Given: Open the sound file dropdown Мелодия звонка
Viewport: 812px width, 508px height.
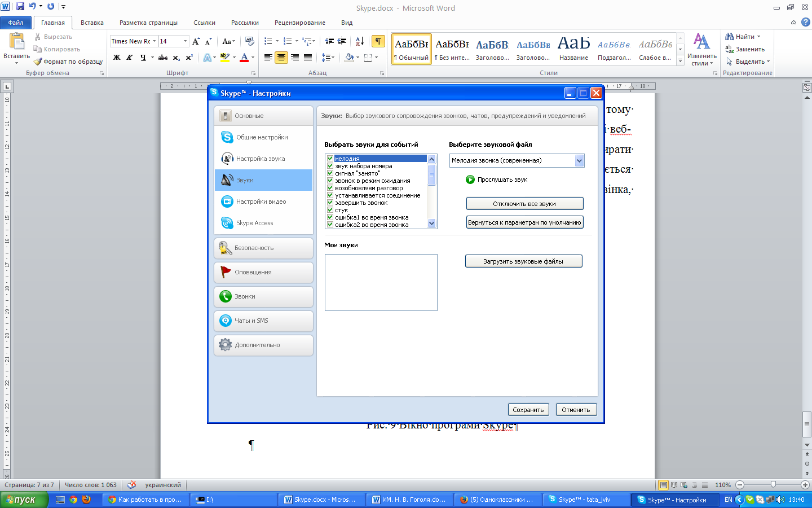Looking at the screenshot, I should pos(579,161).
